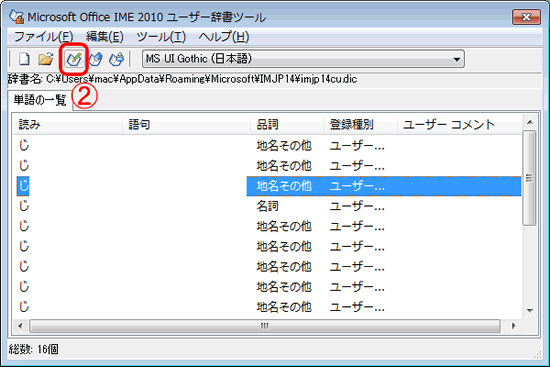This screenshot has height=367, width=550.
Task: Click the 辞書名 dictionary path text
Action: tap(182, 79)
